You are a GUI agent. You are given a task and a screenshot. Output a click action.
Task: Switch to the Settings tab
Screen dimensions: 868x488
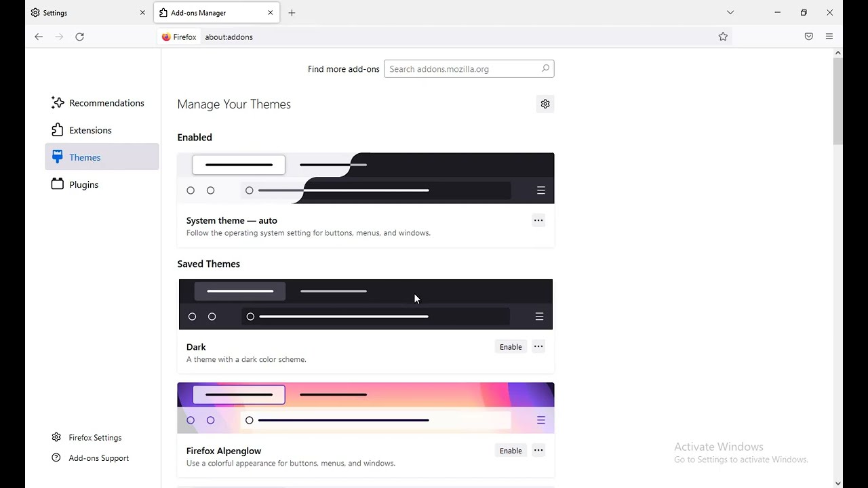(x=88, y=13)
